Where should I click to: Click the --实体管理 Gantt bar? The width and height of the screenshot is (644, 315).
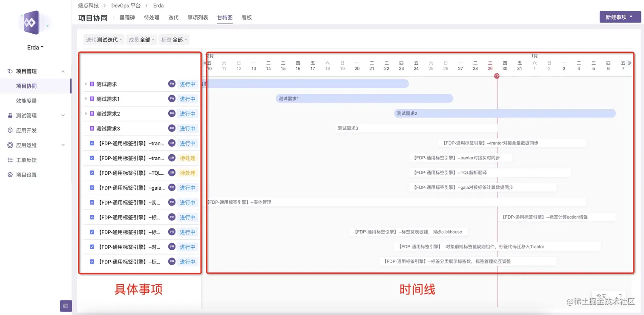(x=396, y=202)
